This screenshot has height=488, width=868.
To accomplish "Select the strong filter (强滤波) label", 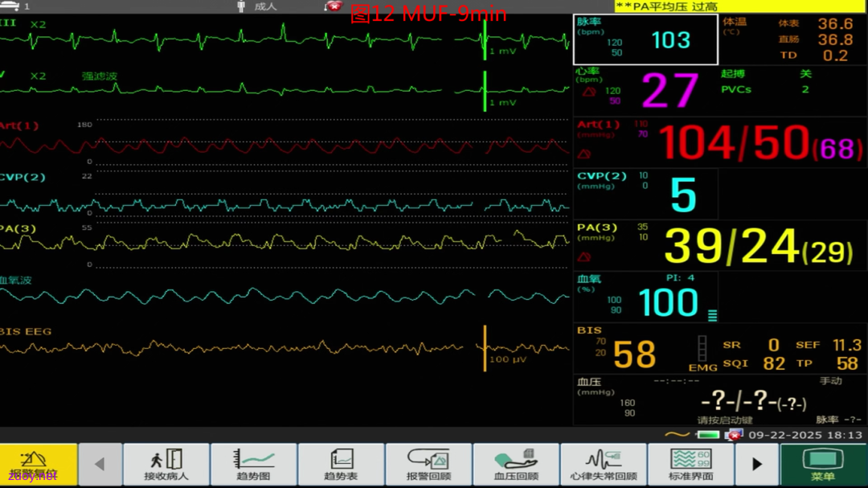I will (x=100, y=76).
